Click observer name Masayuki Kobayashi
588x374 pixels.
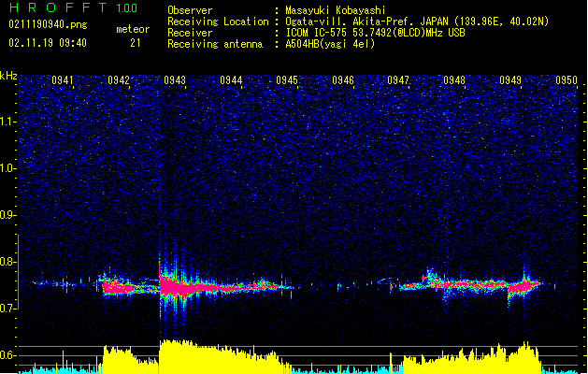(336, 10)
